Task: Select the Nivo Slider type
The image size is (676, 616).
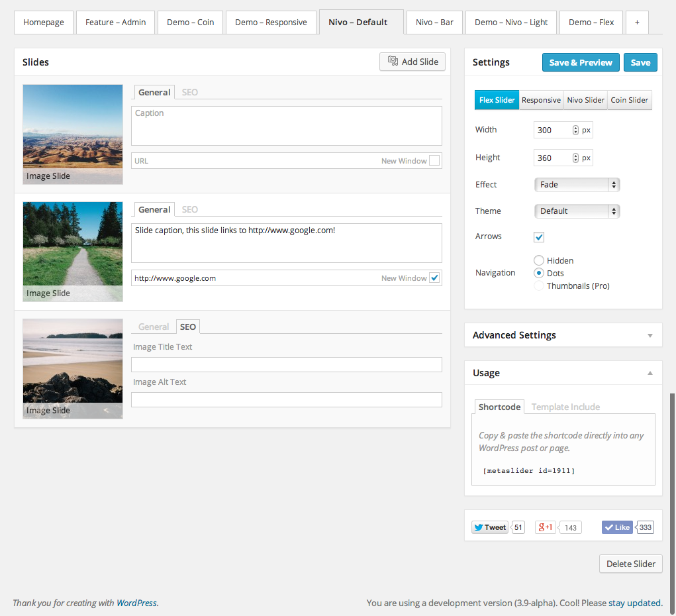Action: pyautogui.click(x=585, y=100)
